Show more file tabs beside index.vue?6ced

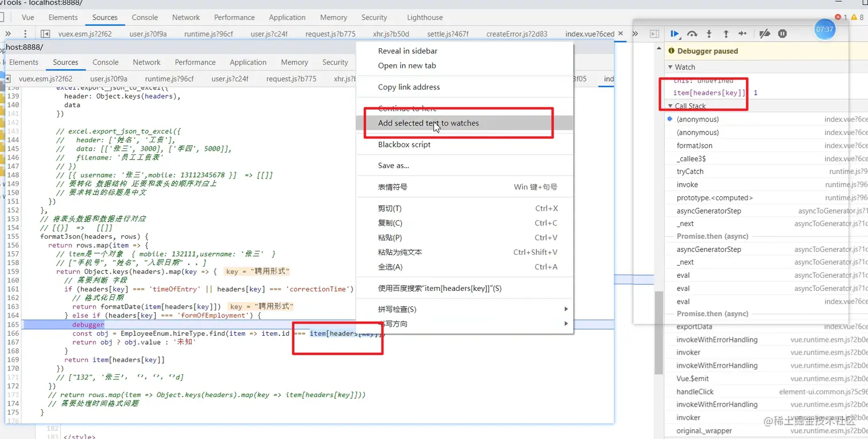click(635, 34)
